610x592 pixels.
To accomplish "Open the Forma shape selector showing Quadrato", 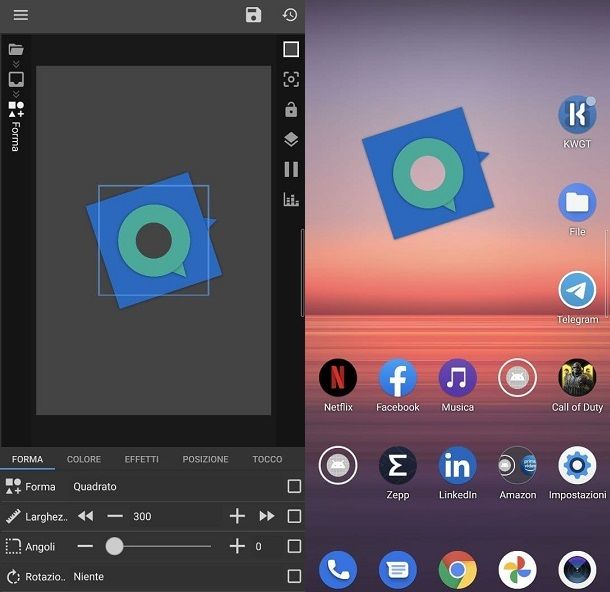I will pos(95,487).
